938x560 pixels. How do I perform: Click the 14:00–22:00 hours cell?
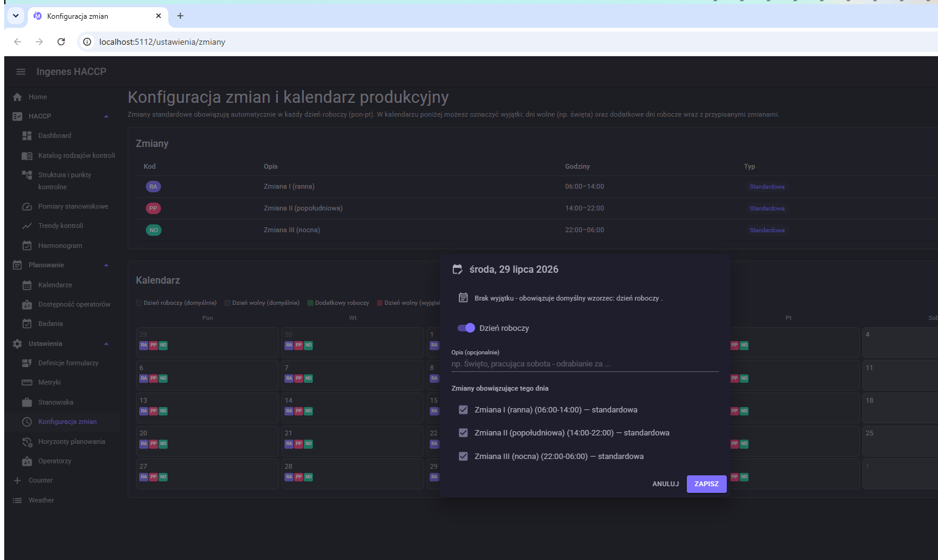(585, 208)
